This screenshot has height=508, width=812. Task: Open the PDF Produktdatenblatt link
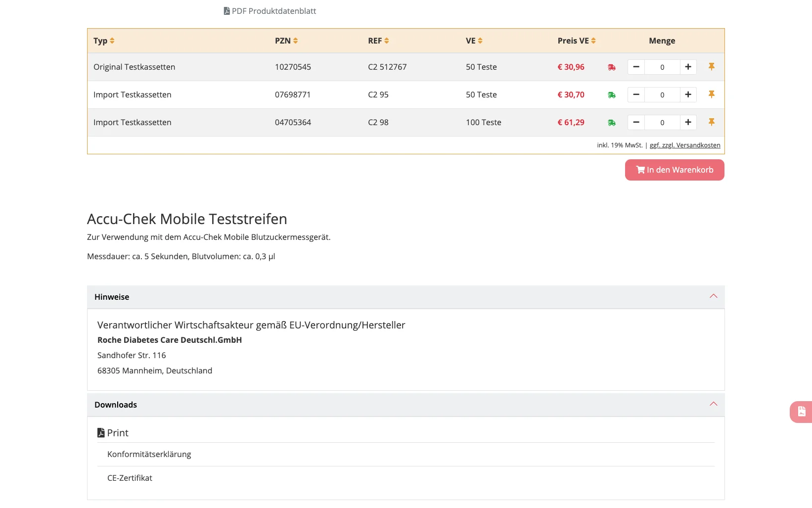point(270,11)
